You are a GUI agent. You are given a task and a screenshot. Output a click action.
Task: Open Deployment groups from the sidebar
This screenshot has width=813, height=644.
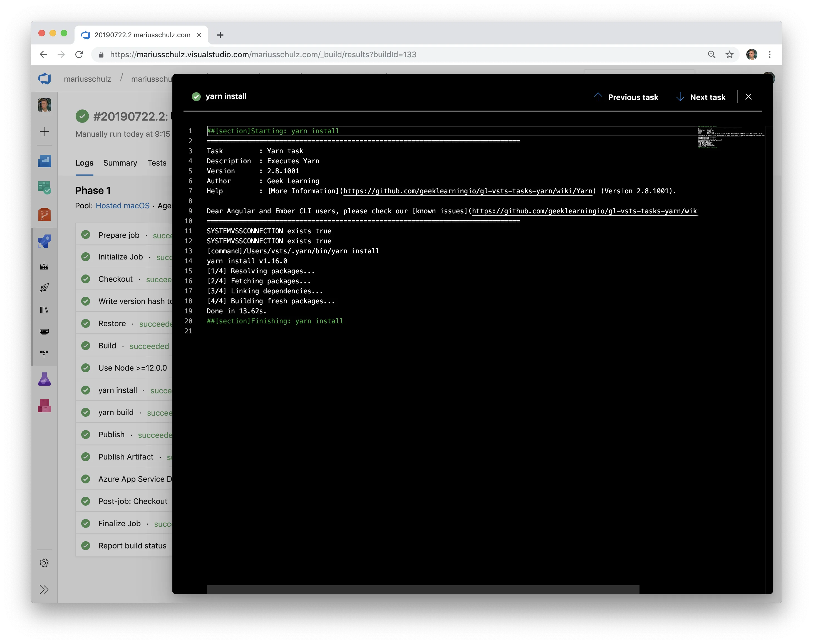pyautogui.click(x=44, y=353)
